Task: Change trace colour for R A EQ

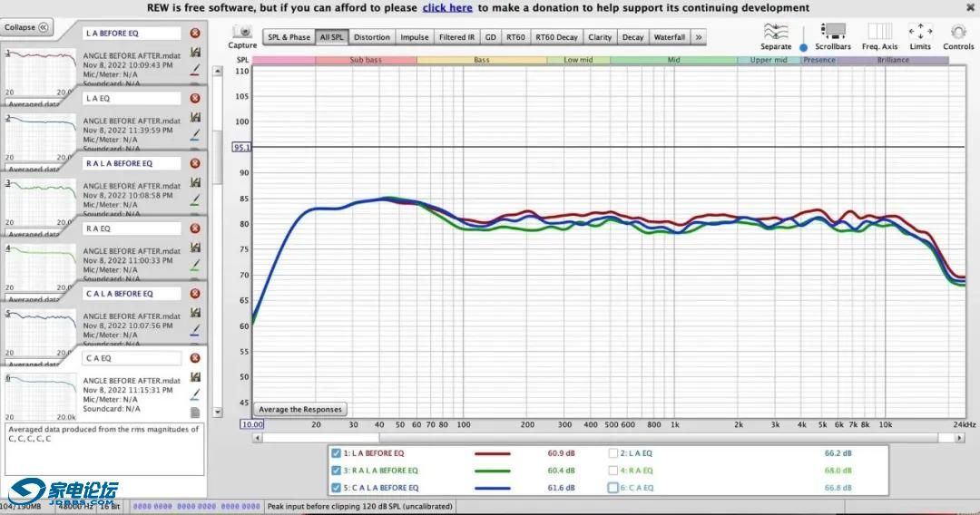Action: [x=196, y=265]
